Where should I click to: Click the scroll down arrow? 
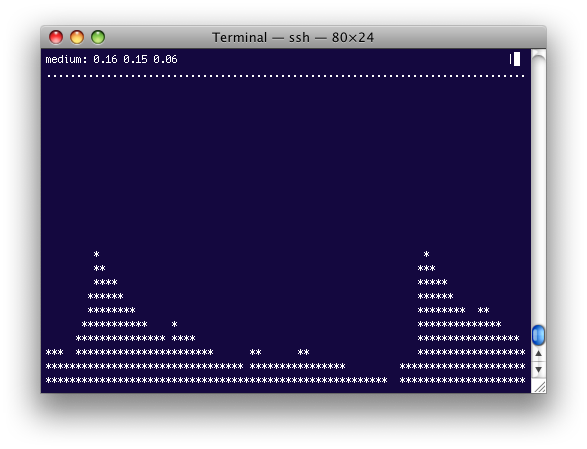(x=538, y=369)
